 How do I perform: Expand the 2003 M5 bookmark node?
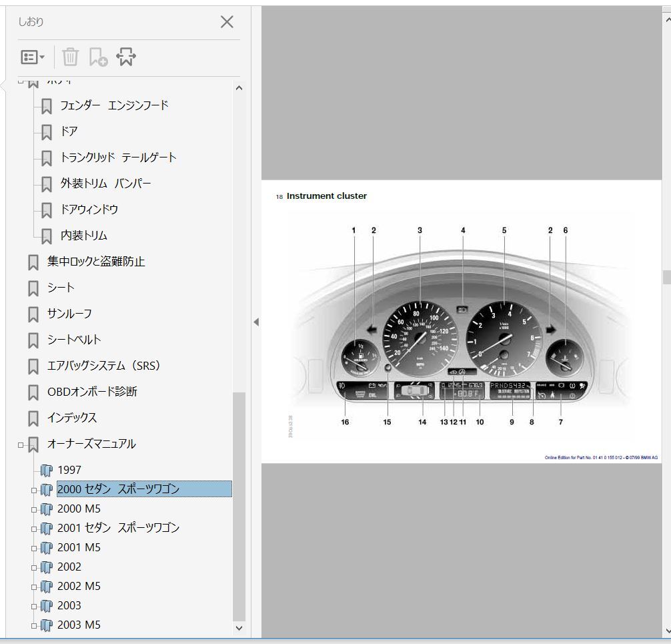pyautogui.click(x=34, y=625)
